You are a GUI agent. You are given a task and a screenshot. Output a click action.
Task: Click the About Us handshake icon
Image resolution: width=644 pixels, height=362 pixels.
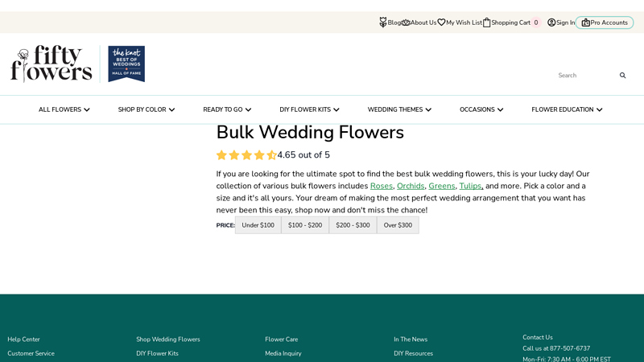[x=406, y=23]
